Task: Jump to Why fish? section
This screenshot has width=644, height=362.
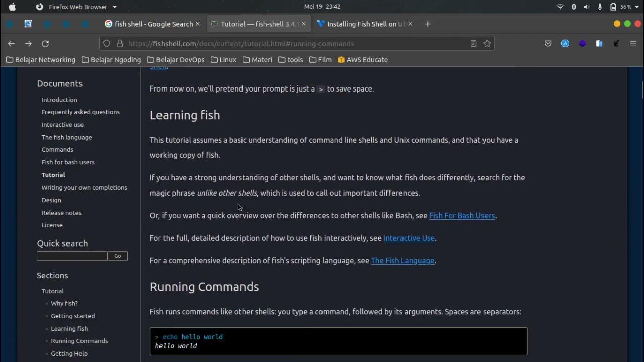Action: coord(64,304)
